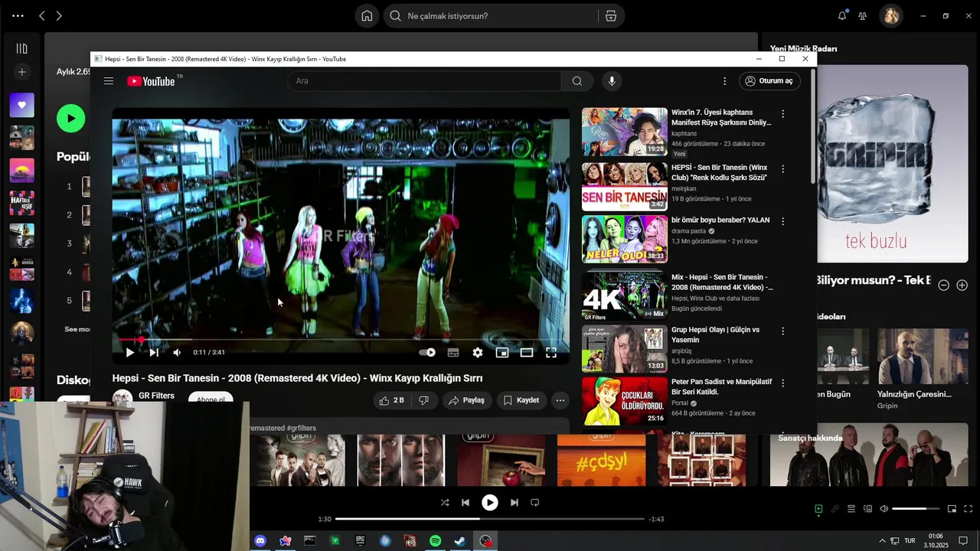Collapse Spotify Your Library sidebar
Image resolution: width=980 pixels, height=551 pixels.
coord(21,49)
